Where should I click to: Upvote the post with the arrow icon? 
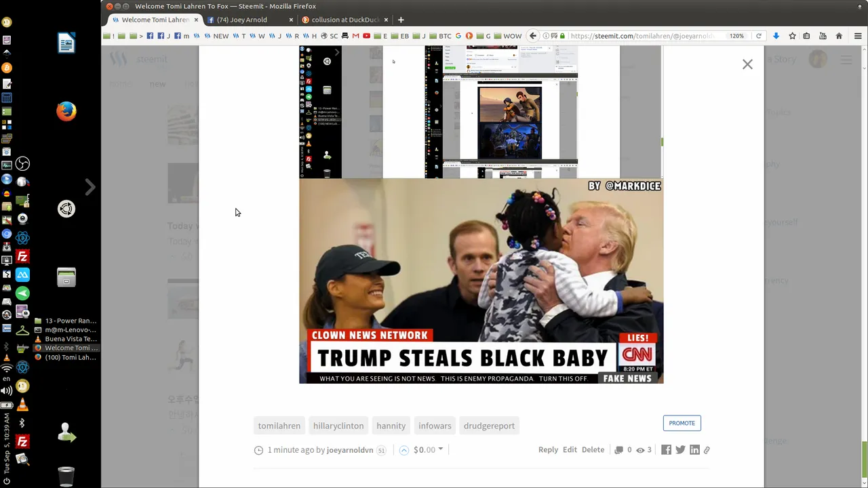click(x=403, y=449)
